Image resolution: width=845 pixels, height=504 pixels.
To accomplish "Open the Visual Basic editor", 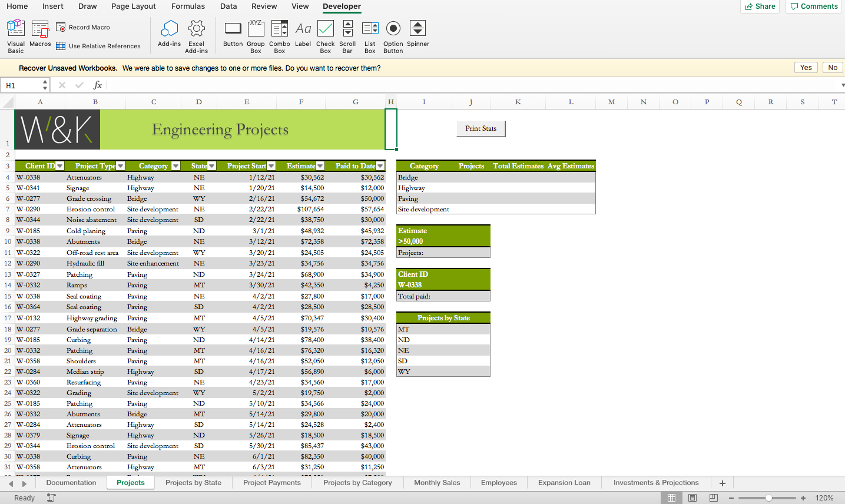I will click(x=15, y=35).
